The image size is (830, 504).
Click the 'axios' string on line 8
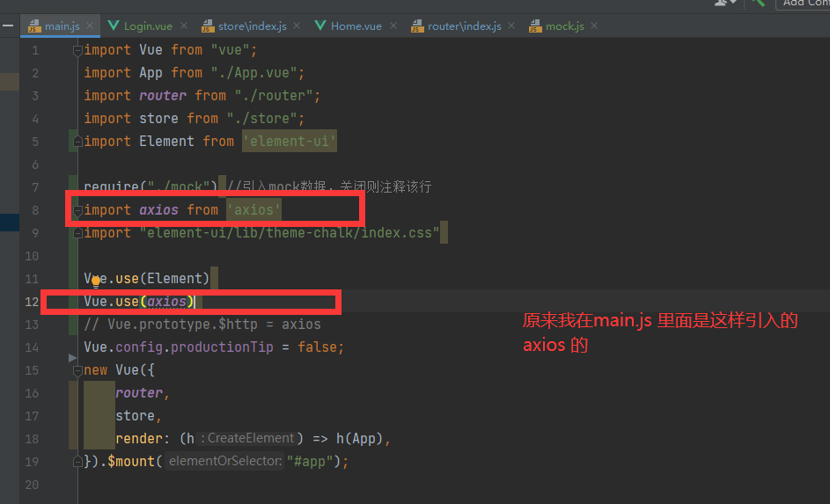coord(253,210)
